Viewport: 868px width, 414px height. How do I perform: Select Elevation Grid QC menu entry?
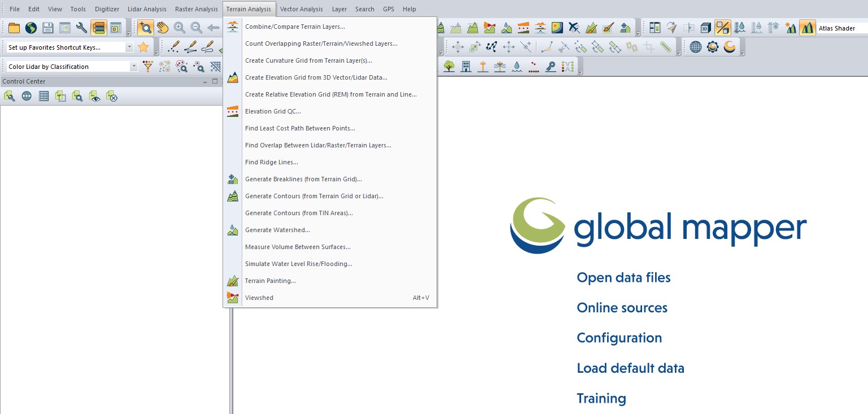[x=329, y=111]
